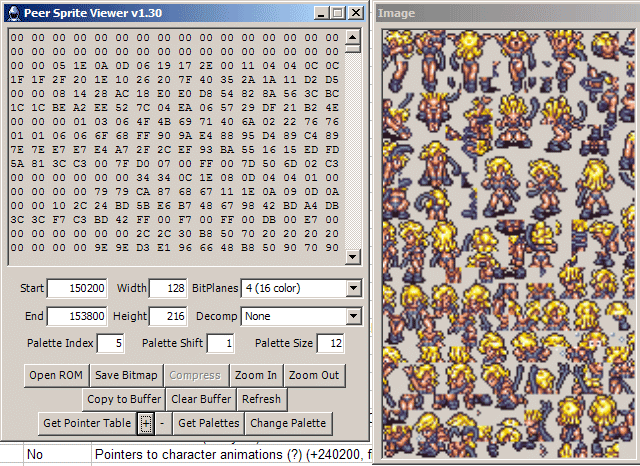The image size is (640, 466).
Task: Click the plus (+) button
Action: (146, 424)
